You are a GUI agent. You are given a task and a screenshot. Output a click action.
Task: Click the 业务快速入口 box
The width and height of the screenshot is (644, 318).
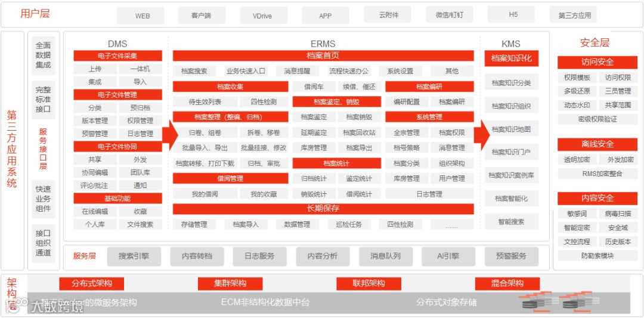tap(246, 71)
